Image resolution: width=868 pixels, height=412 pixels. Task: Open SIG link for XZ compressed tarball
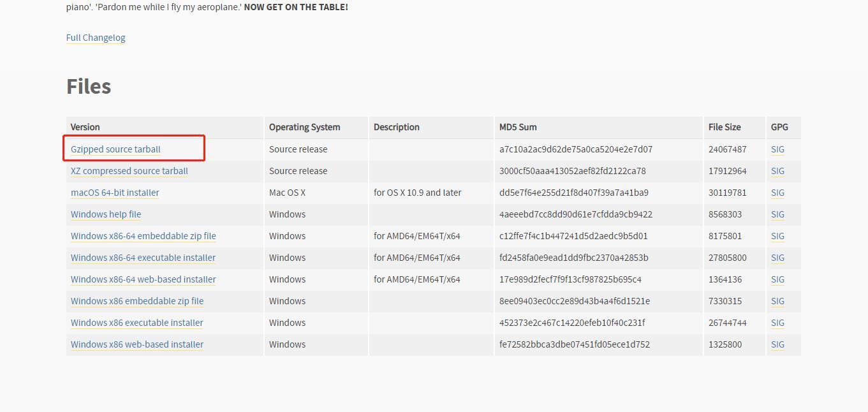(777, 171)
